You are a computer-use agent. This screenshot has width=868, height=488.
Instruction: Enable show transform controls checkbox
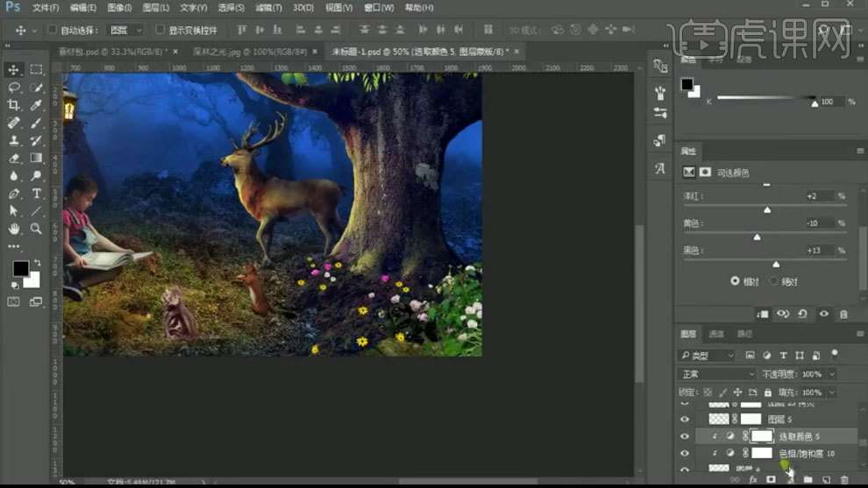point(160,29)
